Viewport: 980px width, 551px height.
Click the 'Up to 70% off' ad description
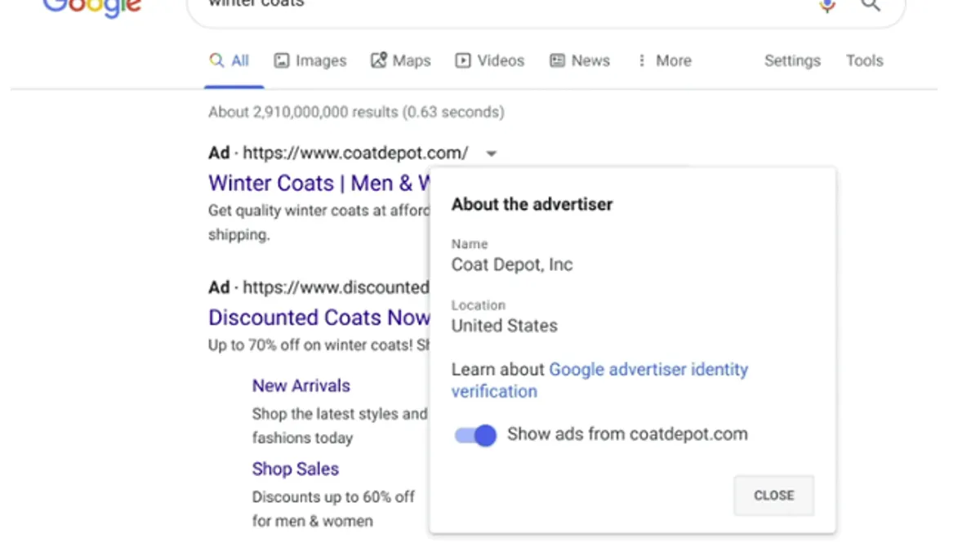319,345
